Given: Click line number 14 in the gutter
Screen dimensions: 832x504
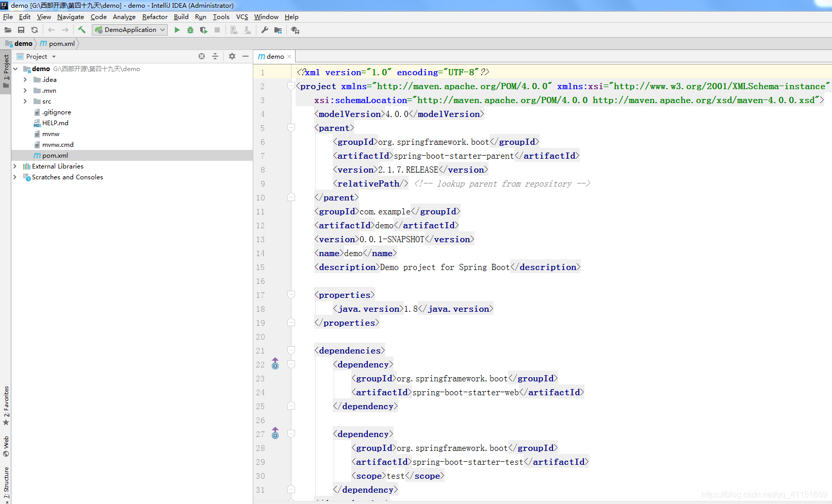Looking at the screenshot, I should (x=260, y=253).
